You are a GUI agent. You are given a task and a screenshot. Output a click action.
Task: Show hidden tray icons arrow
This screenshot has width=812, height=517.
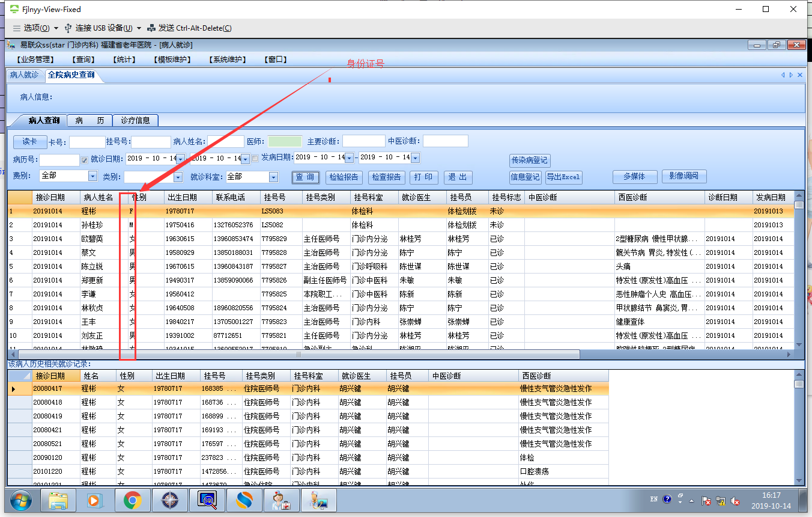pos(691,500)
